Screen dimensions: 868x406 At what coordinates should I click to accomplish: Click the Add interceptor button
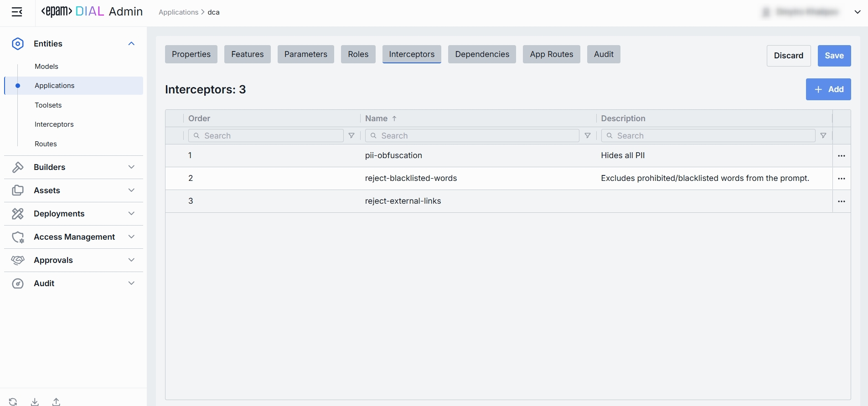(x=828, y=89)
